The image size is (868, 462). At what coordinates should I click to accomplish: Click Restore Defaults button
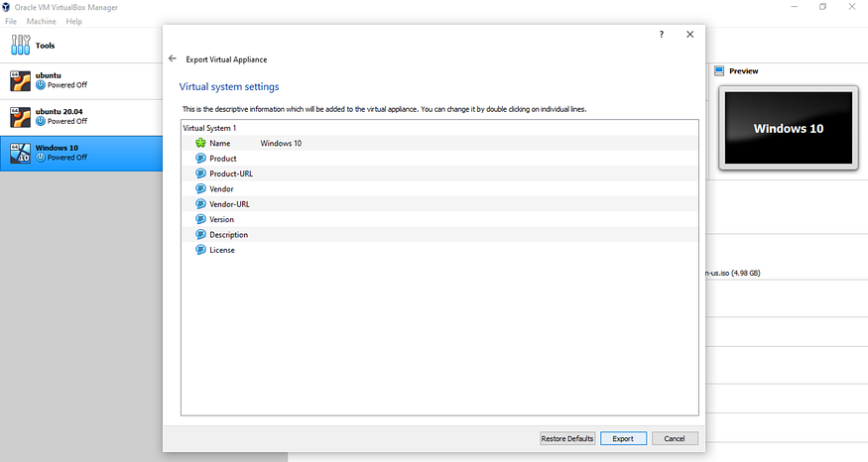tap(567, 438)
